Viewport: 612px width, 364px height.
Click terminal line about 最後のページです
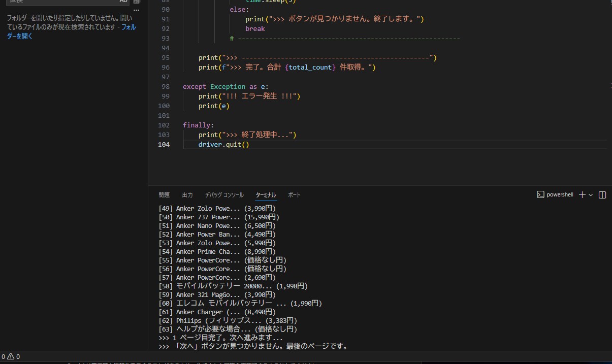tap(253, 347)
